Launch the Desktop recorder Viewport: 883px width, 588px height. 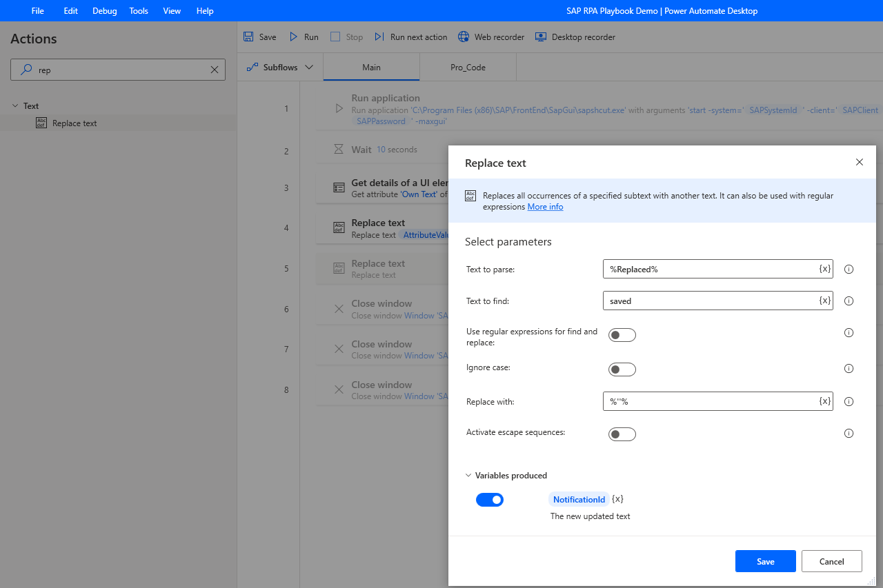(x=575, y=37)
